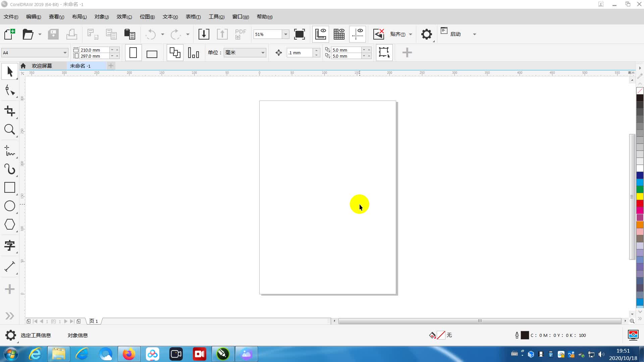Image resolution: width=644 pixels, height=362 pixels.
Task: Click the Import icon in toolbar
Action: point(204,34)
